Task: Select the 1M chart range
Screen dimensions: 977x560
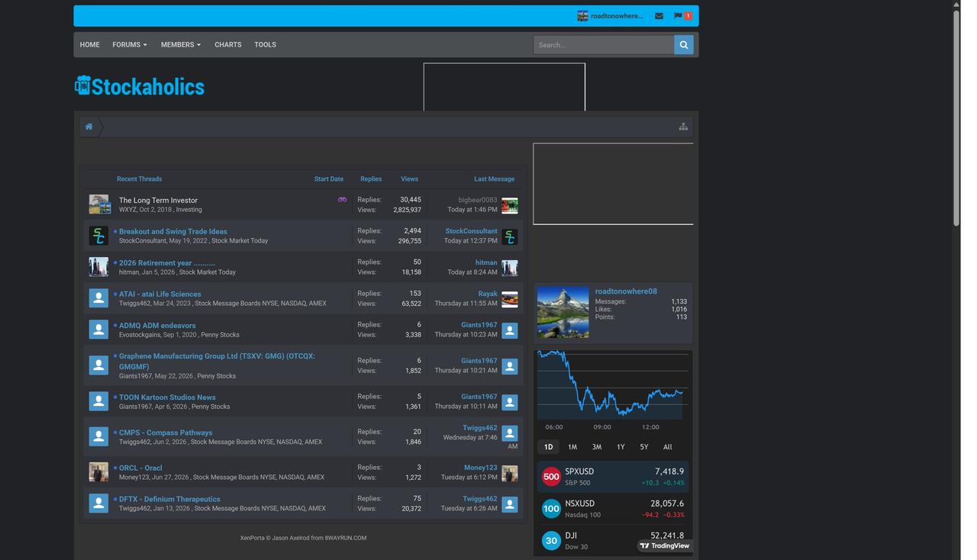Action: coord(572,447)
